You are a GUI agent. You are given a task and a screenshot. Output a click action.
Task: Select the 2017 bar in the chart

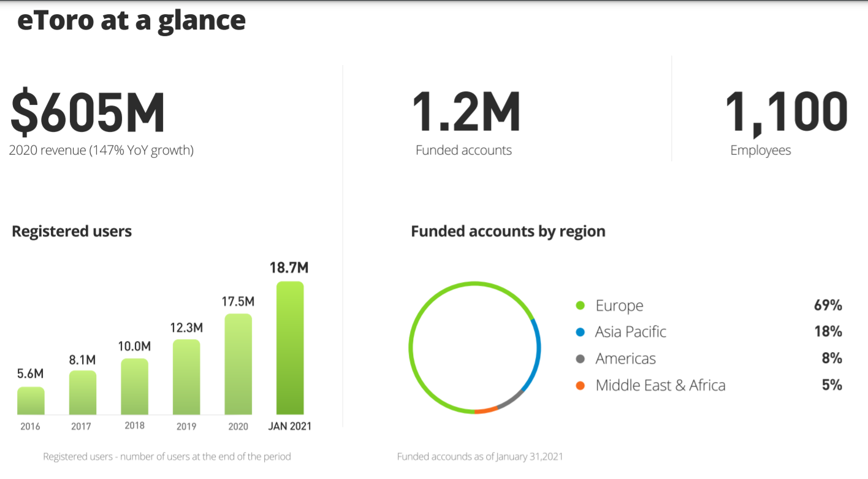[83, 393]
